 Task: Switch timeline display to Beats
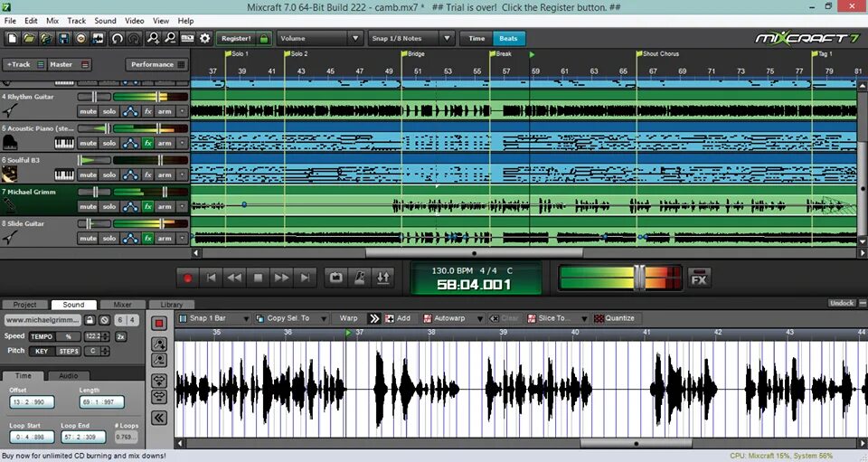click(508, 38)
